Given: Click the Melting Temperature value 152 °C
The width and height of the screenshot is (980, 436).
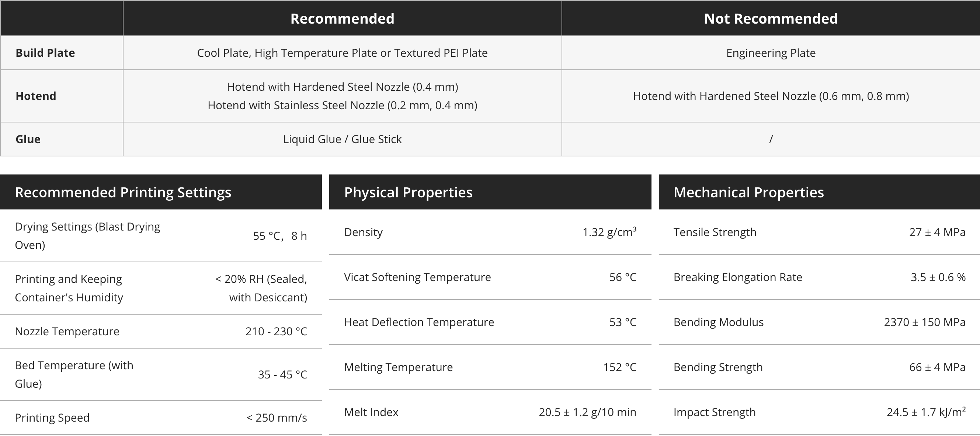Looking at the screenshot, I should coord(620,367).
